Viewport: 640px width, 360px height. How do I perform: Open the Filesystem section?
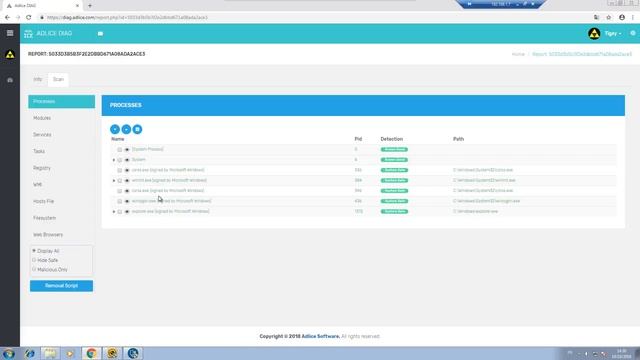tap(62, 218)
